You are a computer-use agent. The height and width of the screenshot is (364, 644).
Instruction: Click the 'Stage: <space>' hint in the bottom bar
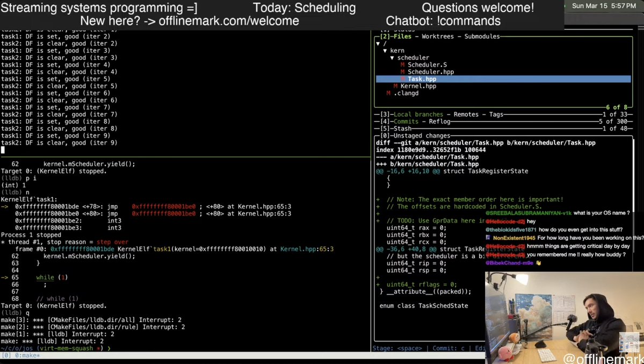[x=397, y=348]
